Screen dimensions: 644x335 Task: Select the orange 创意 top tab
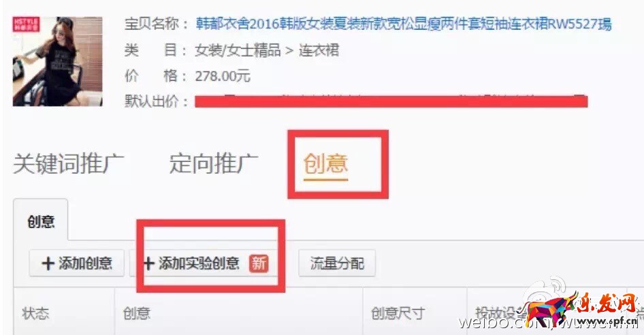[325, 164]
